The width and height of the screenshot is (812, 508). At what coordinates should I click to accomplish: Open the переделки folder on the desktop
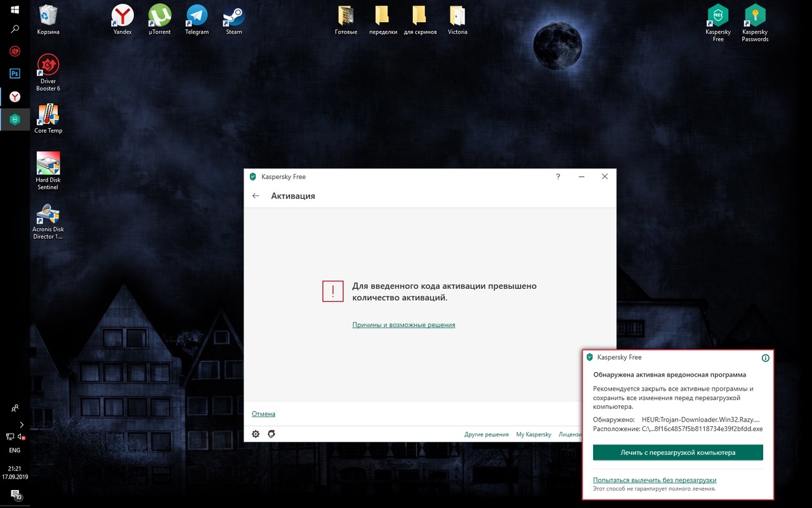(x=383, y=19)
